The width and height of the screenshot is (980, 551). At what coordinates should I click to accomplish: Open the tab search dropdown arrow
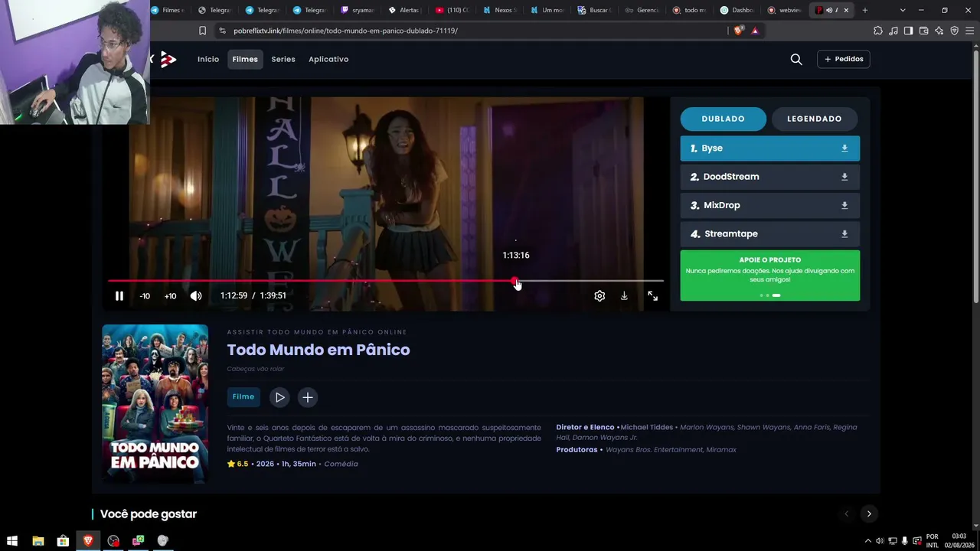tap(903, 10)
